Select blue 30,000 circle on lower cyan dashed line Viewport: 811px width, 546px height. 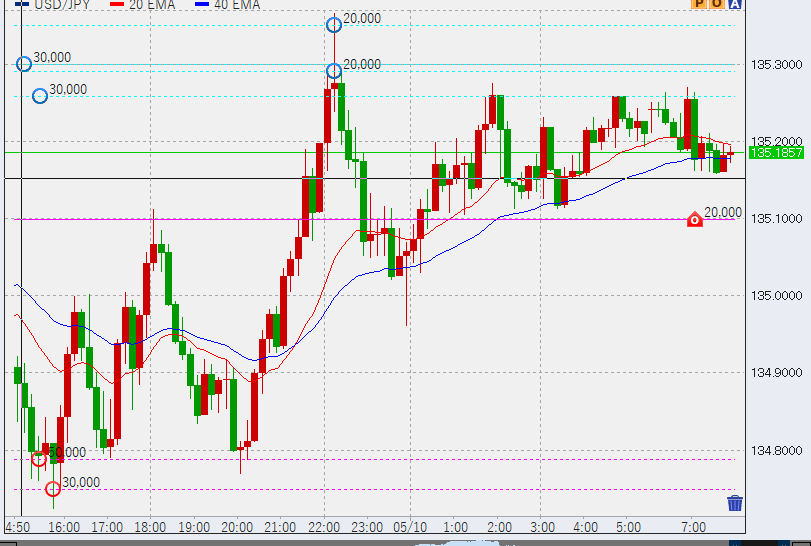coord(40,96)
